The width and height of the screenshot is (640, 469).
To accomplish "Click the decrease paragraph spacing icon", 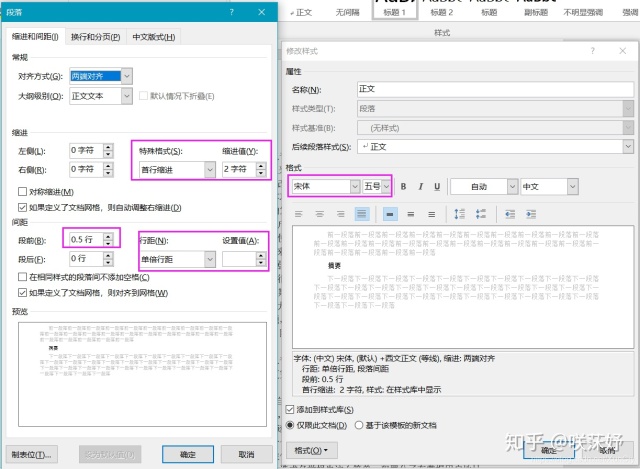I will 481,214.
